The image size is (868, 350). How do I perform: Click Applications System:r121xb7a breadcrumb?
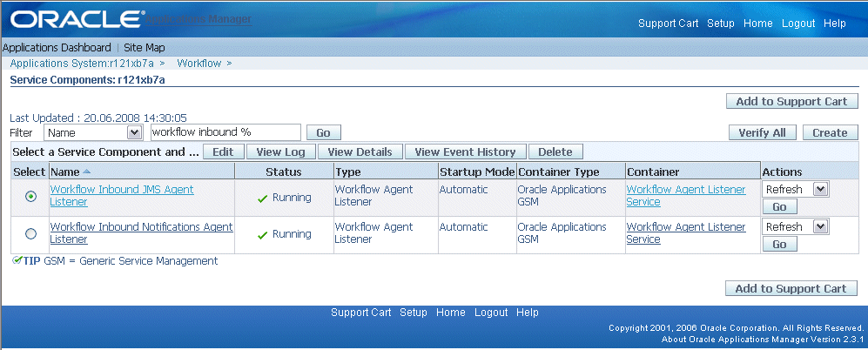pos(82,64)
